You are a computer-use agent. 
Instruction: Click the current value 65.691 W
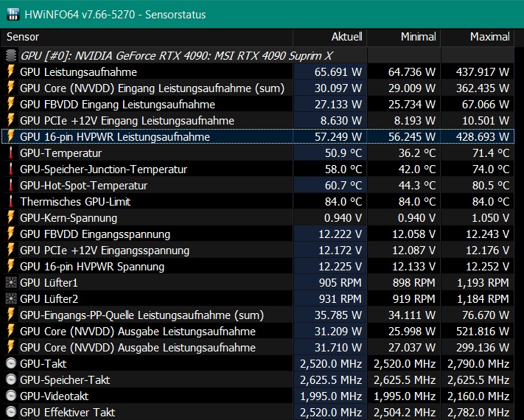(x=338, y=71)
